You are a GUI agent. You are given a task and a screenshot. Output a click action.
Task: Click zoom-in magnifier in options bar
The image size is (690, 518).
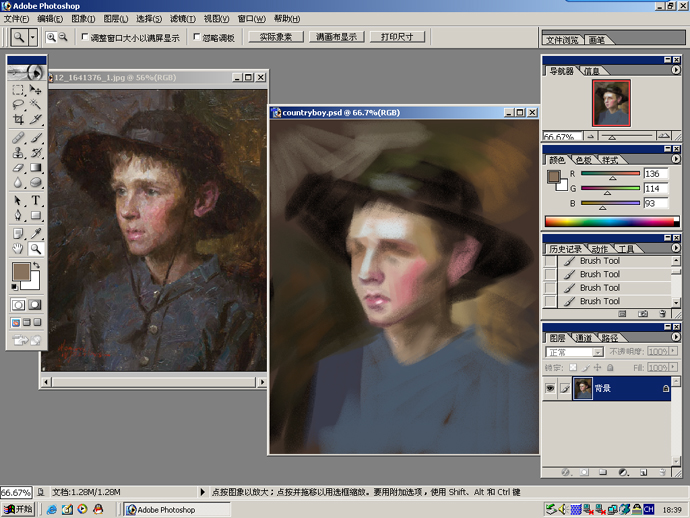pyautogui.click(x=51, y=37)
